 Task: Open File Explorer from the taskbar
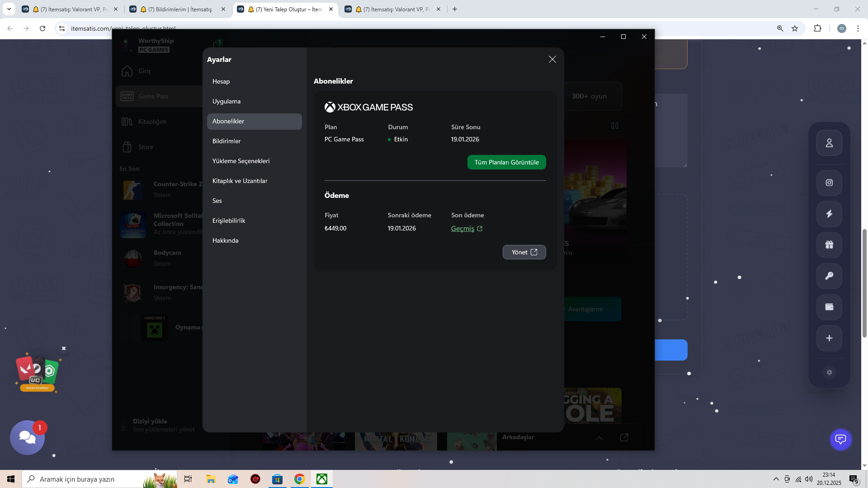click(x=211, y=479)
